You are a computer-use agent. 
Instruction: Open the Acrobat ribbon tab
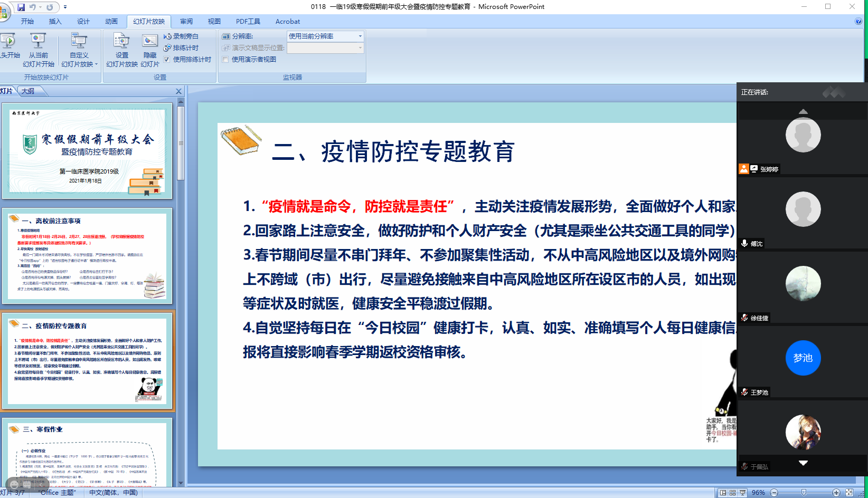click(287, 22)
